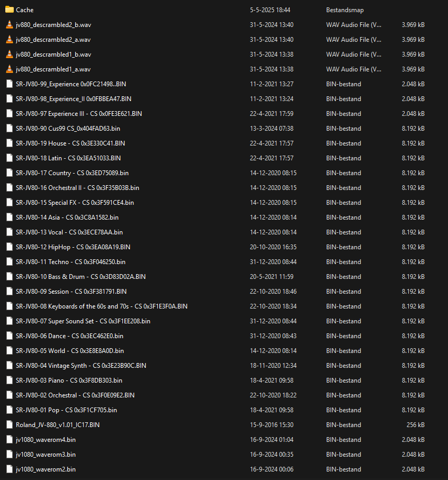This screenshot has width=448, height=480.
Task: Click the date '22-10-2020 18:46' of Session
Action: pyautogui.click(x=273, y=292)
